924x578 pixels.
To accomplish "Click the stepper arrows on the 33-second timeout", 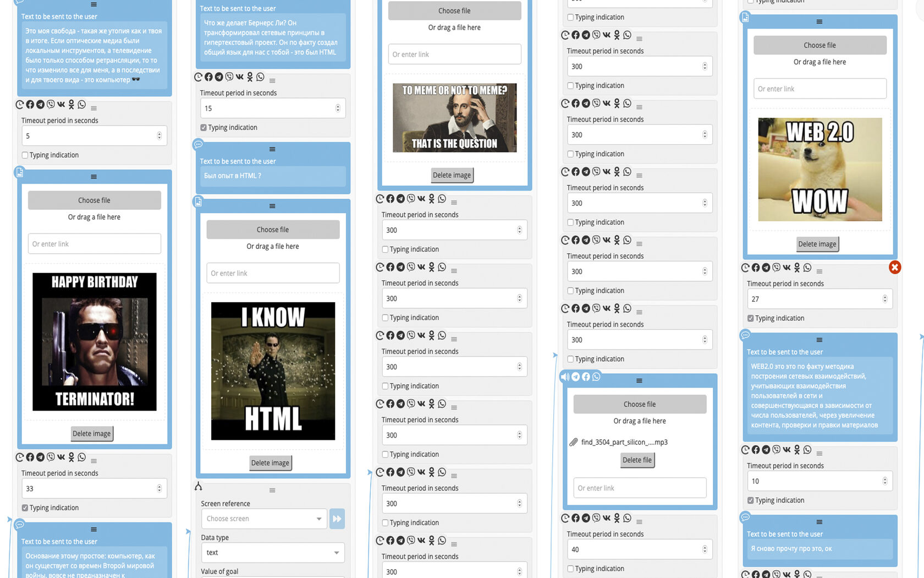I will click(159, 489).
